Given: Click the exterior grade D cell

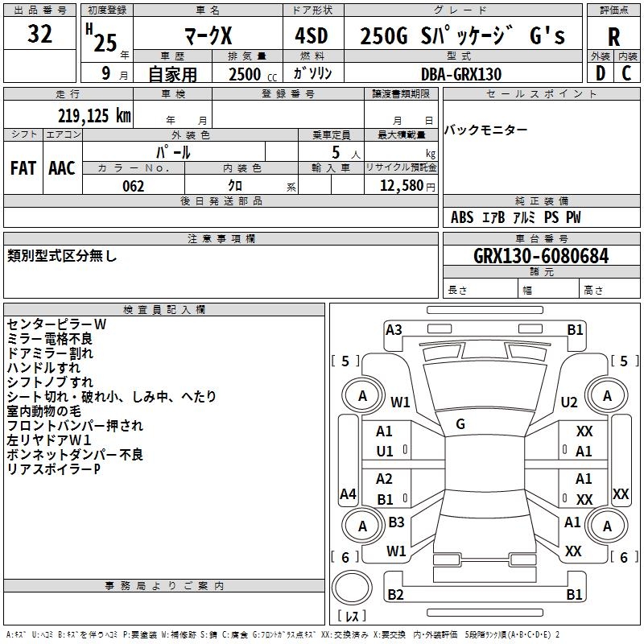Looking at the screenshot, I should pyautogui.click(x=601, y=72).
